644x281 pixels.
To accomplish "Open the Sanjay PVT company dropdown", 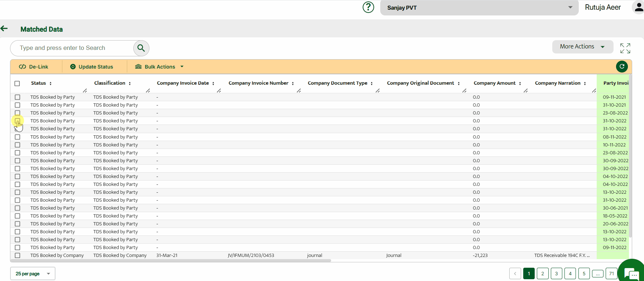I will point(479,8).
